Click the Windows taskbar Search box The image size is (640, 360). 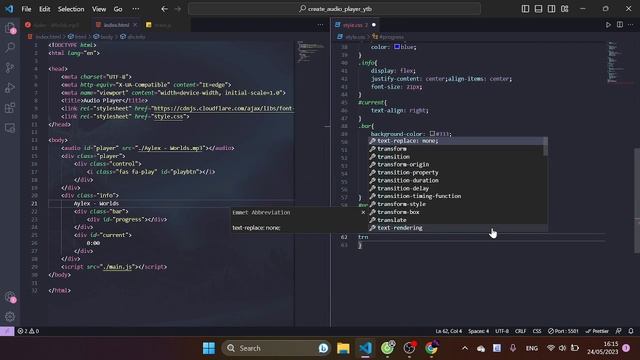click(x=277, y=348)
